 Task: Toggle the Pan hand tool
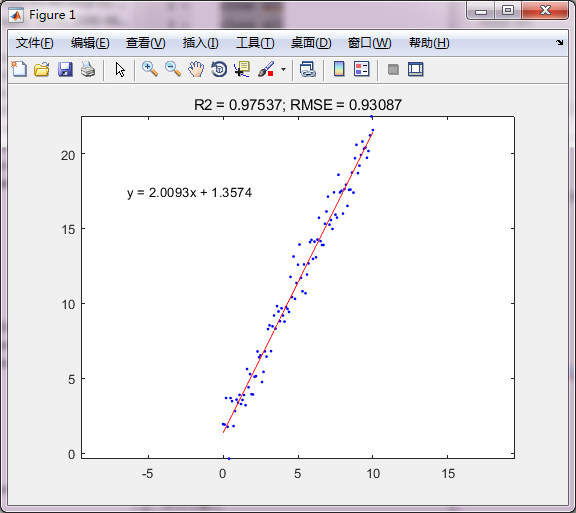pos(196,69)
